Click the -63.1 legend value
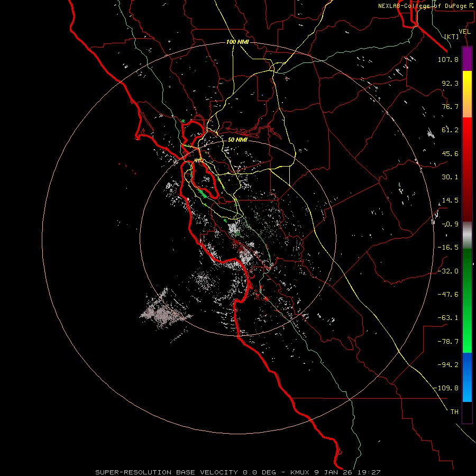Image resolution: width=476 pixels, height=476 pixels. point(448,318)
